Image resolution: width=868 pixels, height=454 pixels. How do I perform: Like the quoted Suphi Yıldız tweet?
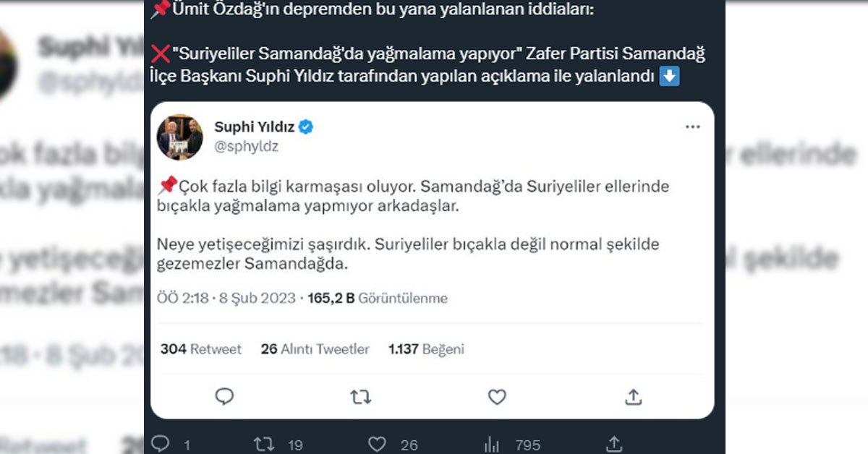point(496,396)
